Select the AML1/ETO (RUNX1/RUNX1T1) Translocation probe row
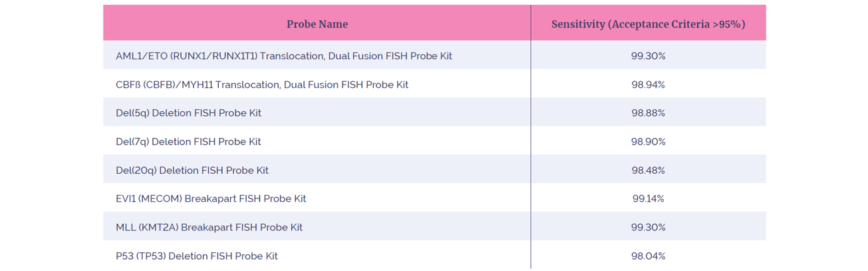This screenshot has height=271, width=868. (434, 56)
